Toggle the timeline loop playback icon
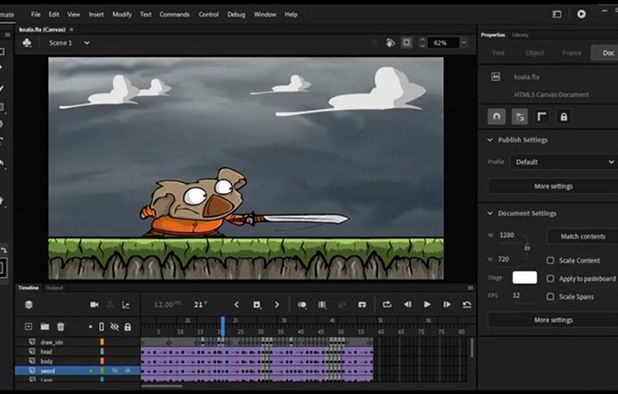 [x=387, y=304]
